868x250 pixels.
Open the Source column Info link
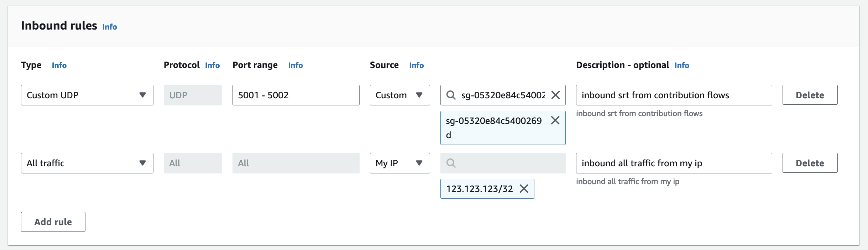coord(416,66)
